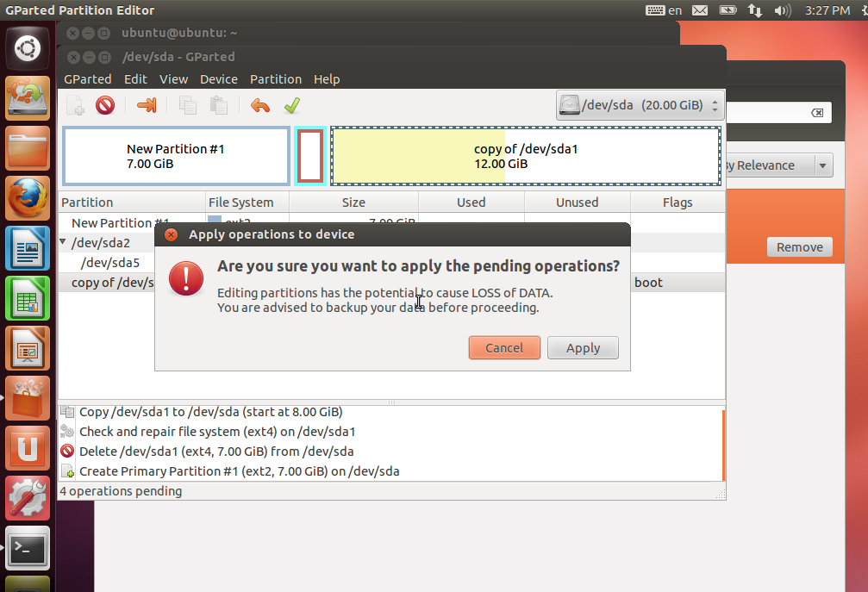Launch Firefox from the dock

coord(27,196)
